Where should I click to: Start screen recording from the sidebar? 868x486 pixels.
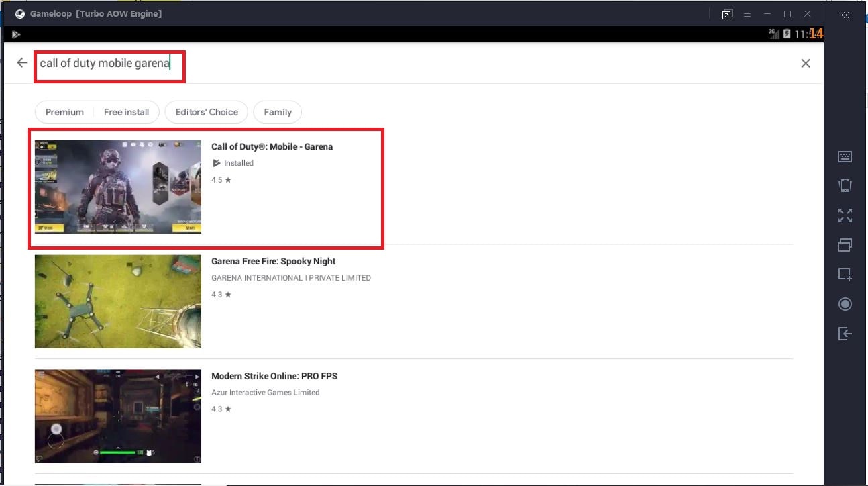(x=845, y=305)
